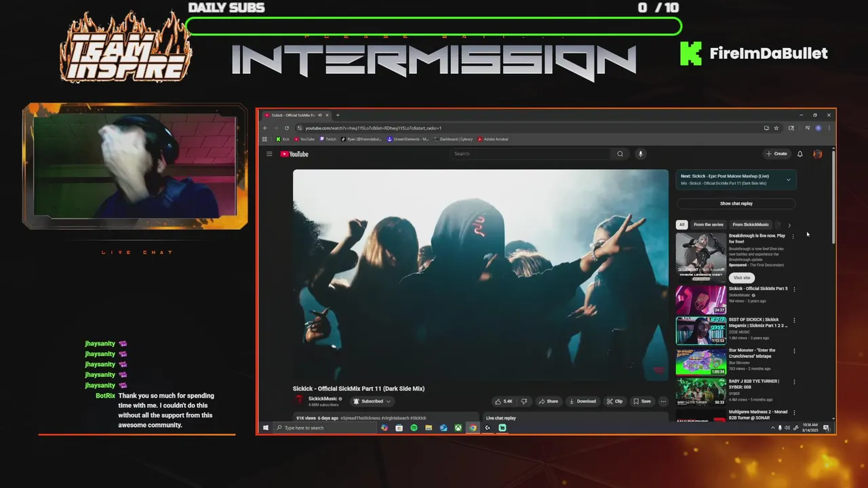
Task: Open YouTube notifications bell
Action: [800, 154]
